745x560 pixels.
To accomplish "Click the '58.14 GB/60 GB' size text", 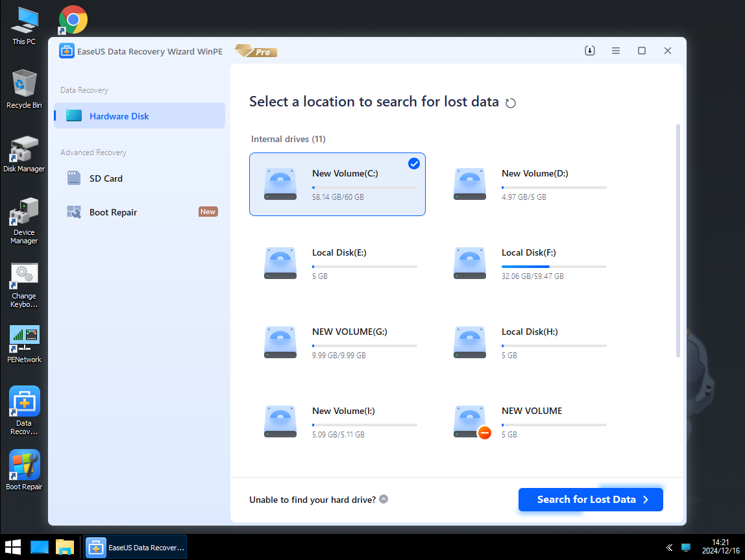I will [338, 197].
